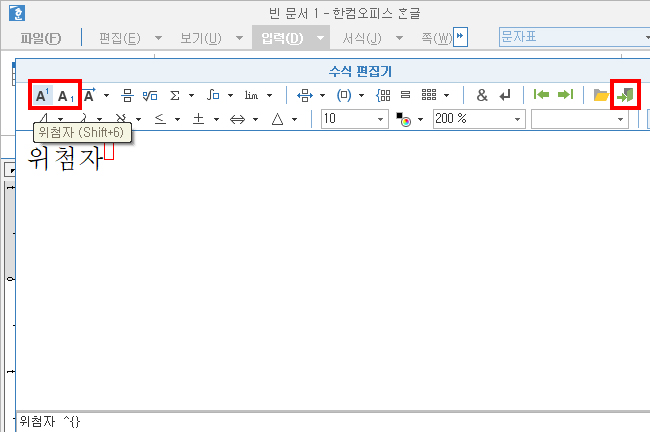The width and height of the screenshot is (650, 432).
Task: Click the lim limit icon
Action: [251, 95]
